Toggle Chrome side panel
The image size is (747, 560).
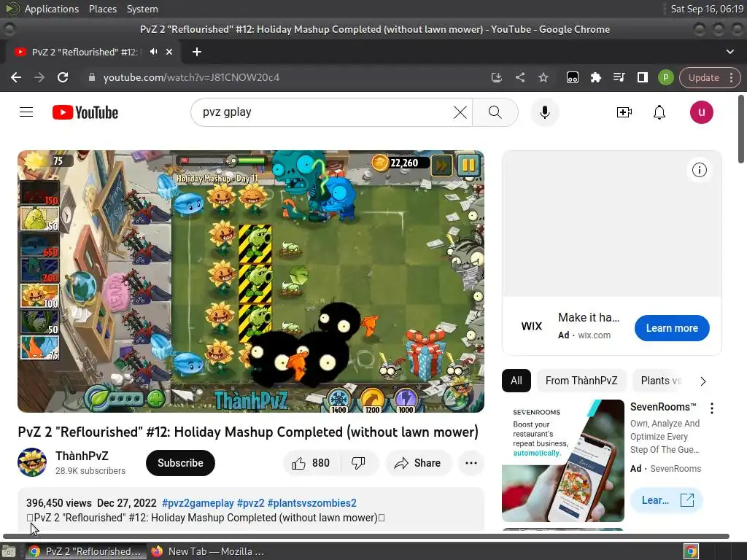coord(642,77)
